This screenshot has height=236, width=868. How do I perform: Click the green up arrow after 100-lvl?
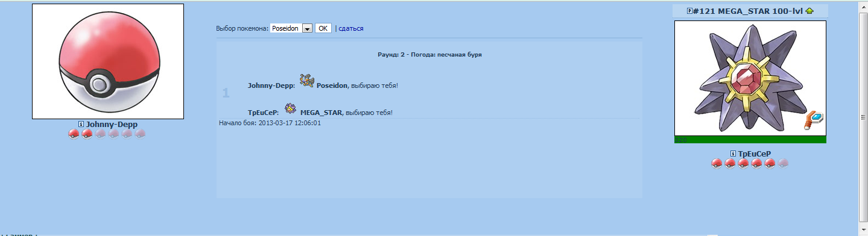(809, 10)
